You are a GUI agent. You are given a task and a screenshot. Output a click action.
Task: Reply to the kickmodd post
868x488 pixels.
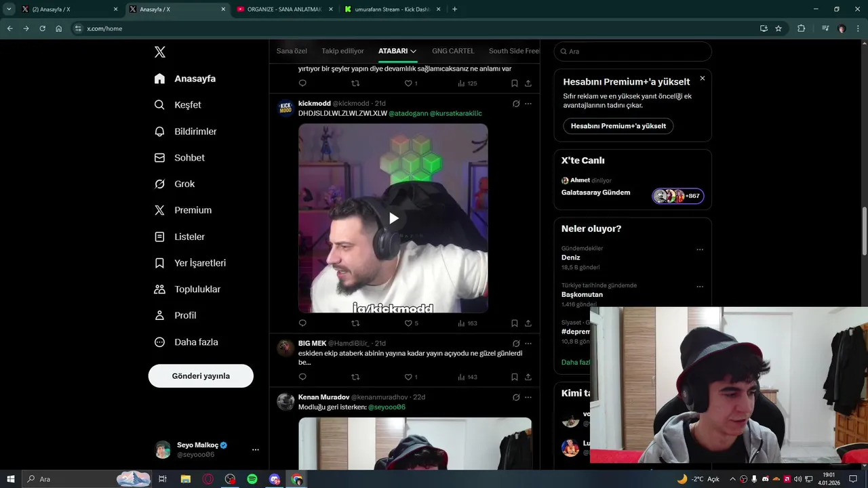coord(302,323)
